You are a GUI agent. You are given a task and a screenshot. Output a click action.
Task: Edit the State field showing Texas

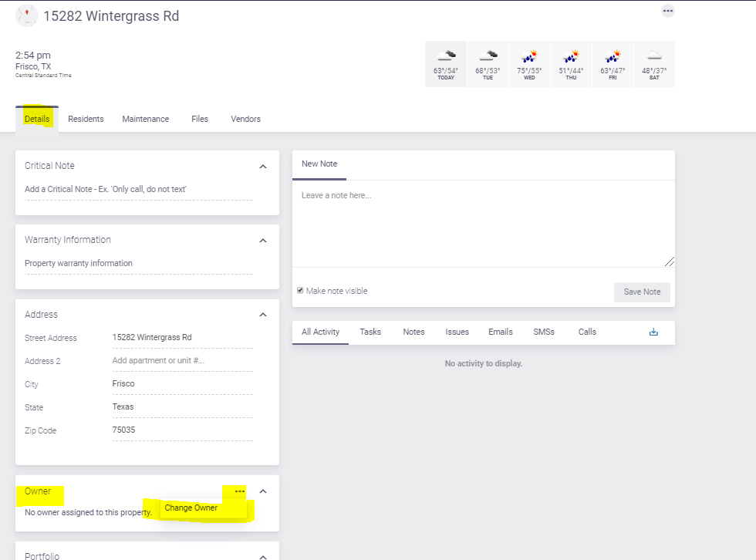point(182,407)
